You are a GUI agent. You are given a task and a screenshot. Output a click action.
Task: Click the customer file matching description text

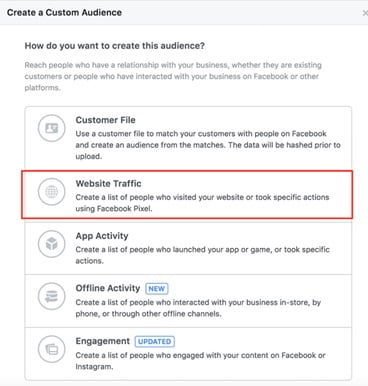(x=208, y=145)
